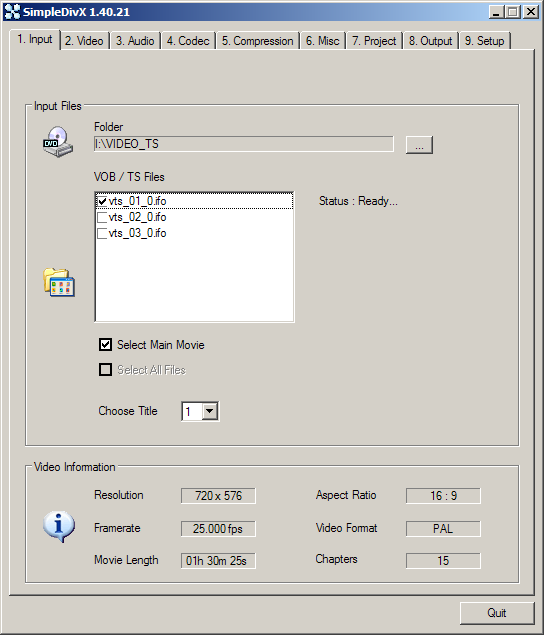This screenshot has width=544, height=635.
Task: Click the folder files icon
Action: point(59,282)
